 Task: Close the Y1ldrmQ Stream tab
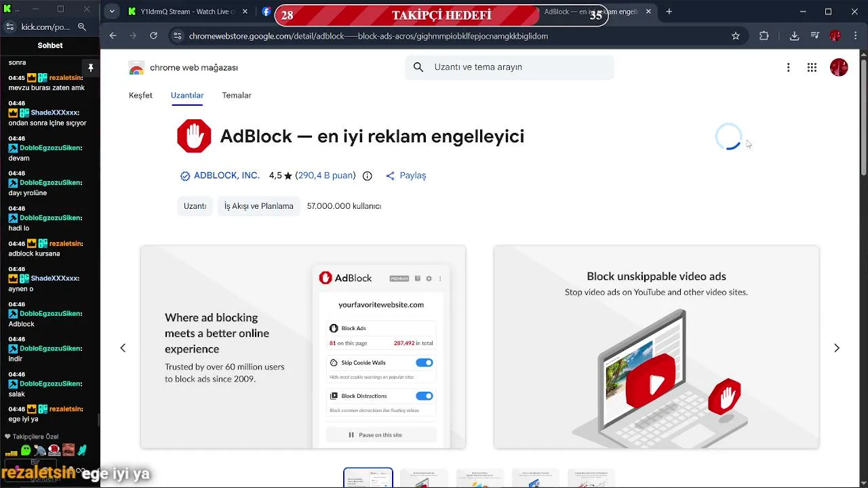(245, 12)
